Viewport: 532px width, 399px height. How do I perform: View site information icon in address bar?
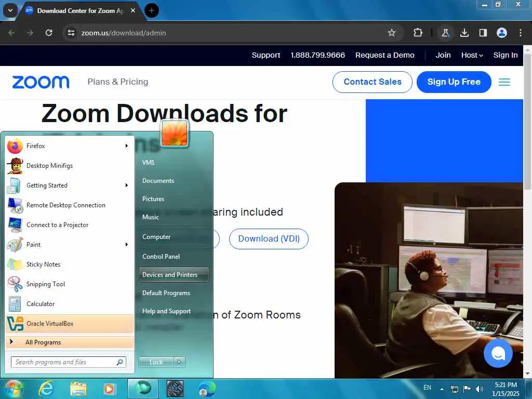tap(71, 33)
